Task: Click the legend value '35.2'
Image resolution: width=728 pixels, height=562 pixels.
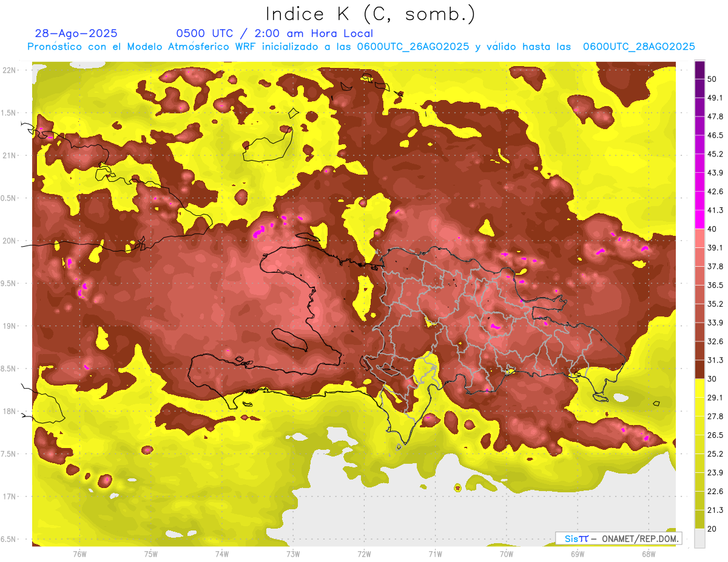Action: pos(715,304)
